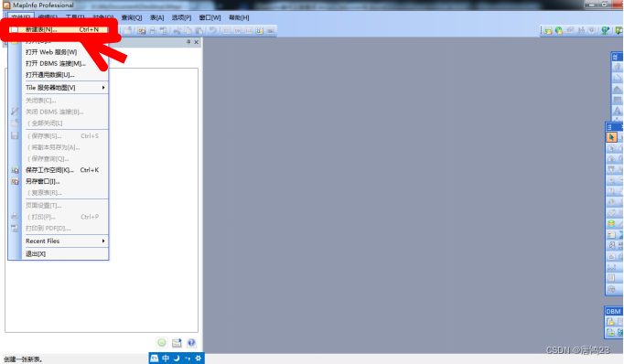Select the Rectangle drawing tool

point(618,100)
